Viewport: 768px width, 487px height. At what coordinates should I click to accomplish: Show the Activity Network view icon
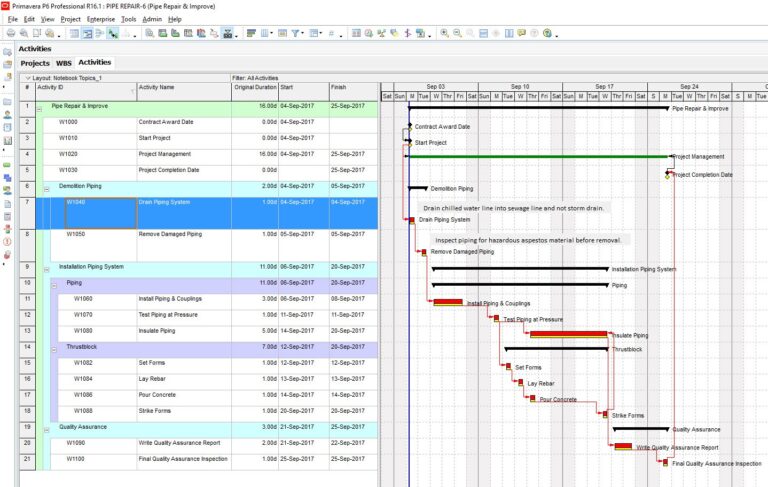[x=100, y=33]
